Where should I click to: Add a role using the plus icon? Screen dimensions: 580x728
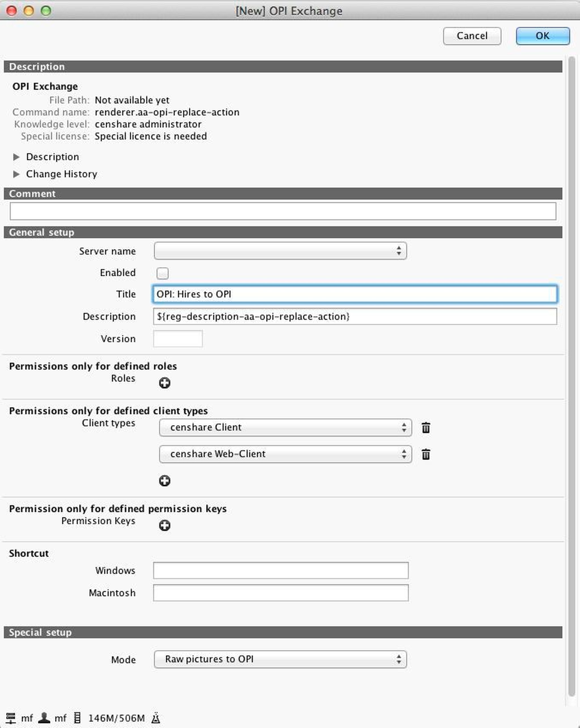165,383
